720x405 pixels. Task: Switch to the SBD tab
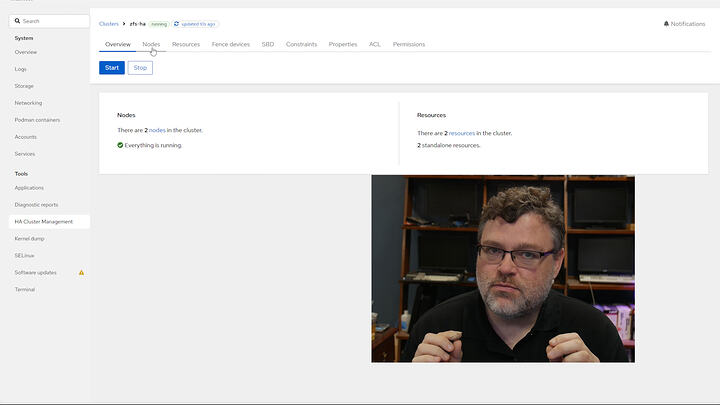tap(268, 45)
